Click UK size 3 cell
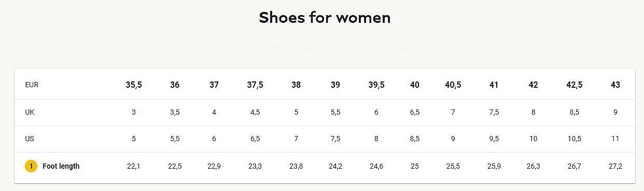The height and width of the screenshot is (191, 644). pyautogui.click(x=134, y=112)
